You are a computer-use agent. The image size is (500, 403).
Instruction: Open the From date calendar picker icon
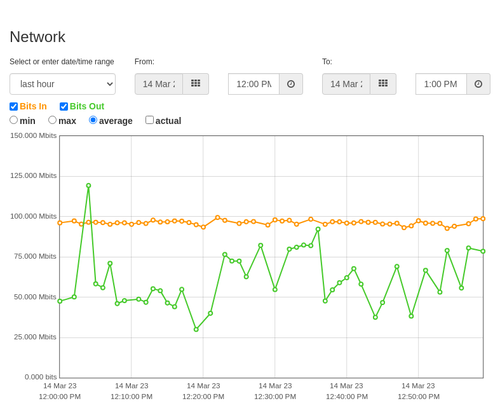[196, 84]
